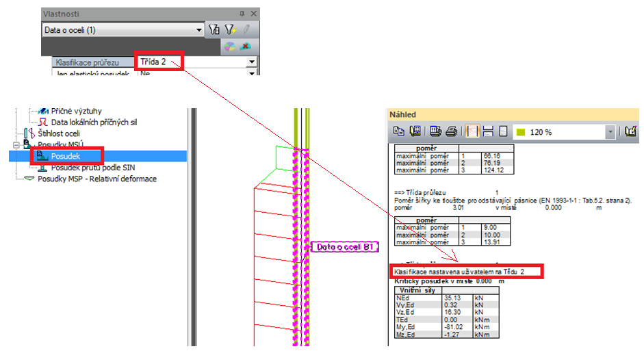The image size is (644, 351).
Task: Click the value 124.12 in ratio table
Action: 493,170
